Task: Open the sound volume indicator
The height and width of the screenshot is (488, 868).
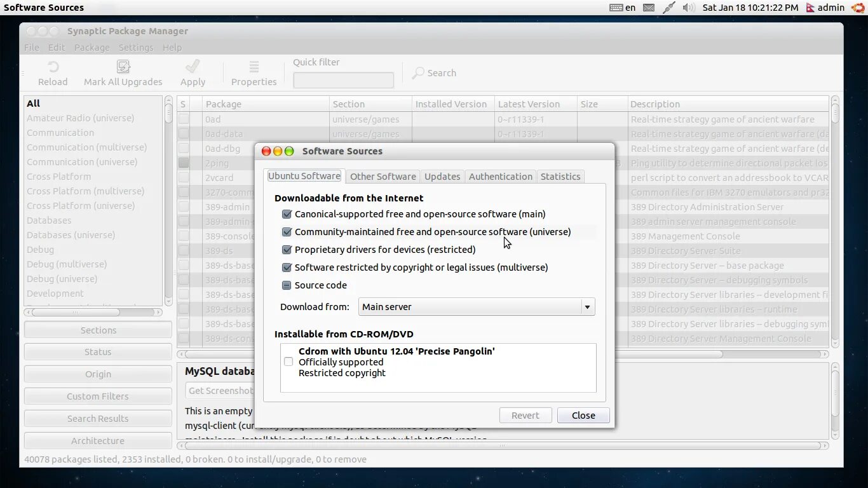Action: (x=688, y=8)
